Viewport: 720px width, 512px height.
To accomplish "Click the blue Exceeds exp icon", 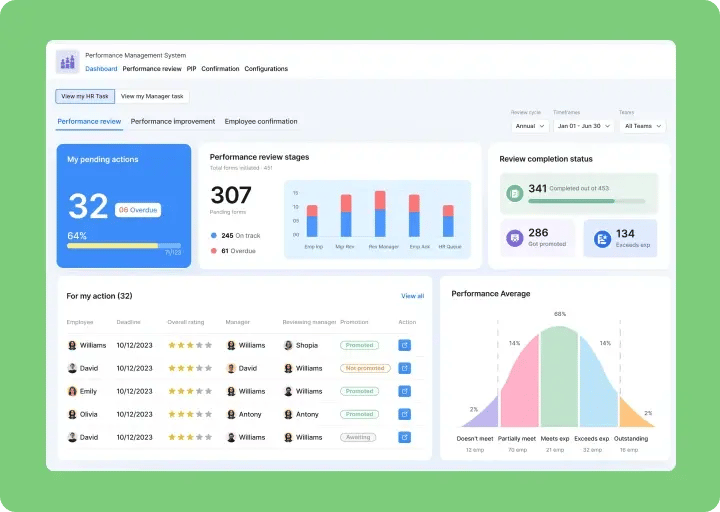I will 602,239.
